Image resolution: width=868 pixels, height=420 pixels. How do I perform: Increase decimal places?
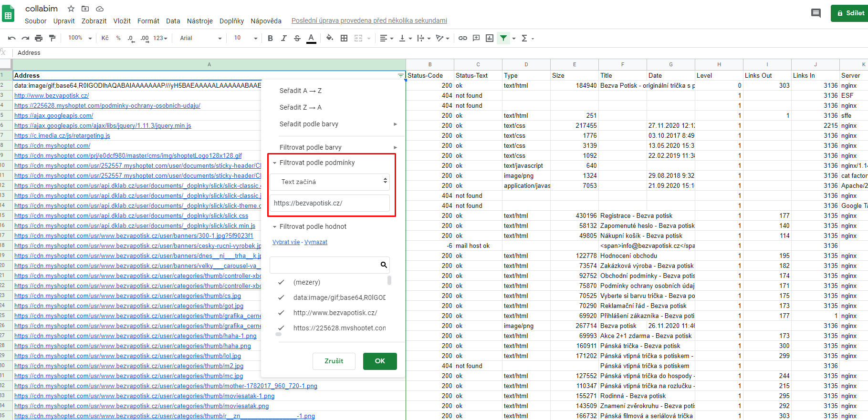pos(145,38)
